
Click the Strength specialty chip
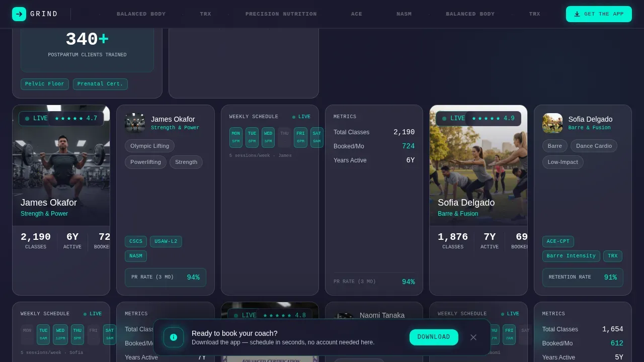(186, 162)
